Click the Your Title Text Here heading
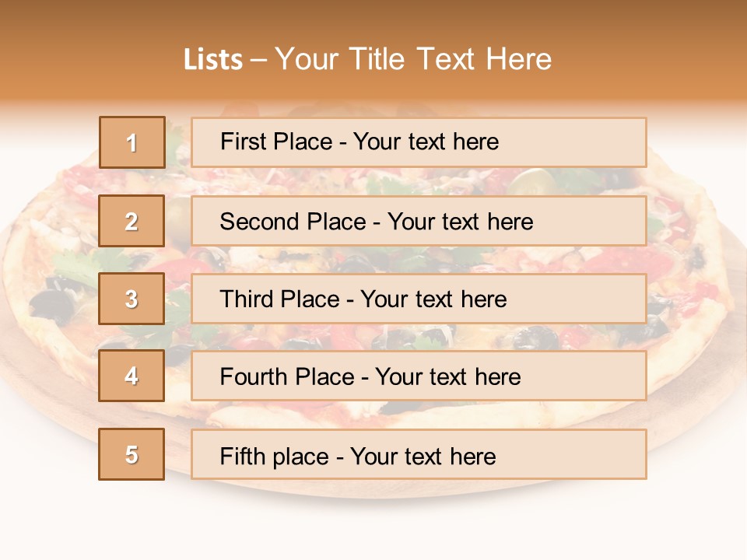 pos(413,60)
